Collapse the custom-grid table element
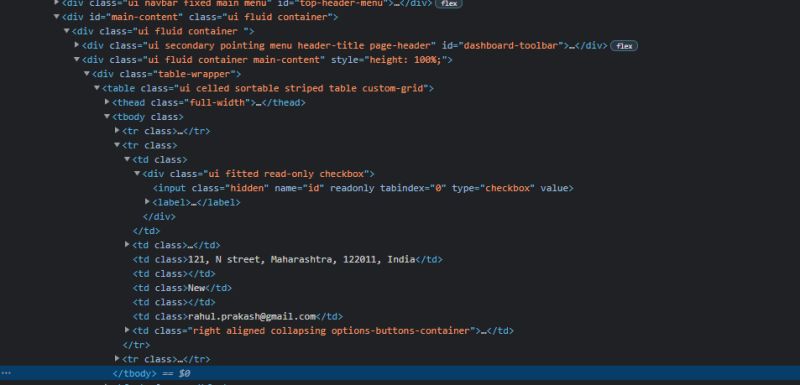 coord(97,88)
